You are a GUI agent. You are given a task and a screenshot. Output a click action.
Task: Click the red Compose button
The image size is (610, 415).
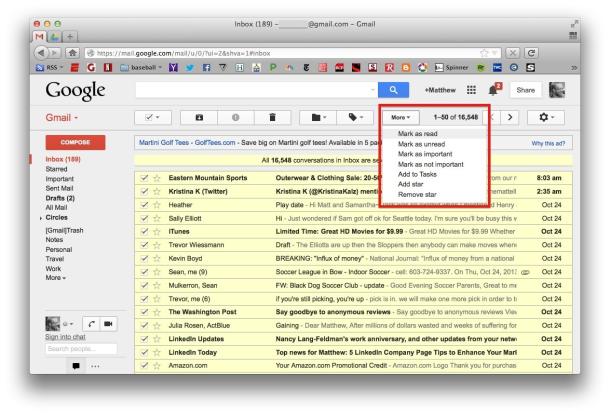(76, 143)
